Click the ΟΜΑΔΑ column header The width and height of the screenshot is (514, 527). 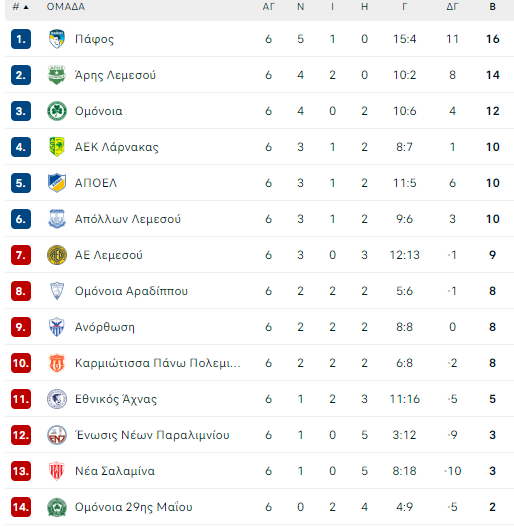pos(66,7)
